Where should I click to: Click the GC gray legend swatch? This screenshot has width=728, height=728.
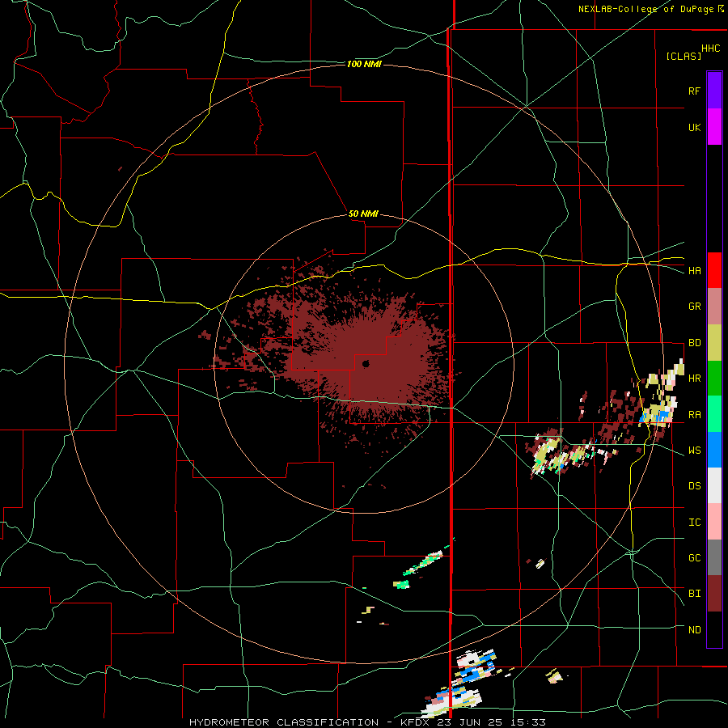(x=714, y=557)
